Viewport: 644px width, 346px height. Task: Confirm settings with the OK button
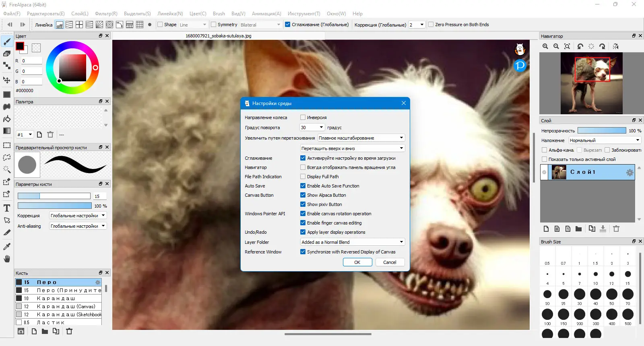[x=357, y=262]
